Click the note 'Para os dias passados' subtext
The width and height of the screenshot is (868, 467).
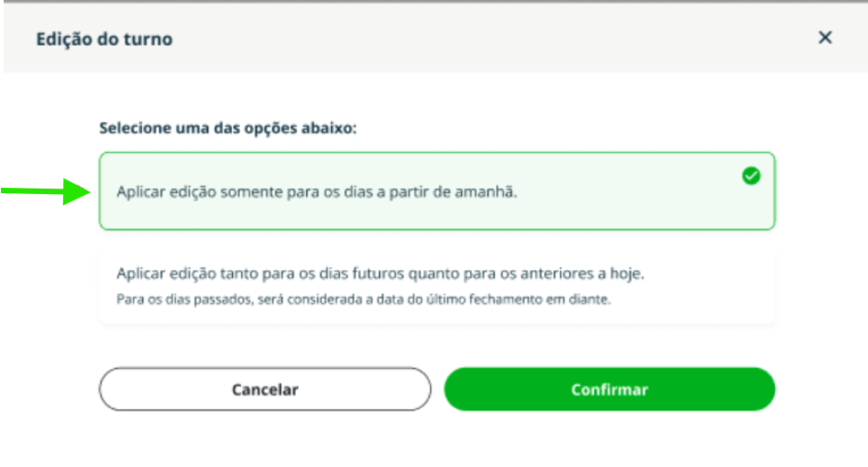point(363,299)
